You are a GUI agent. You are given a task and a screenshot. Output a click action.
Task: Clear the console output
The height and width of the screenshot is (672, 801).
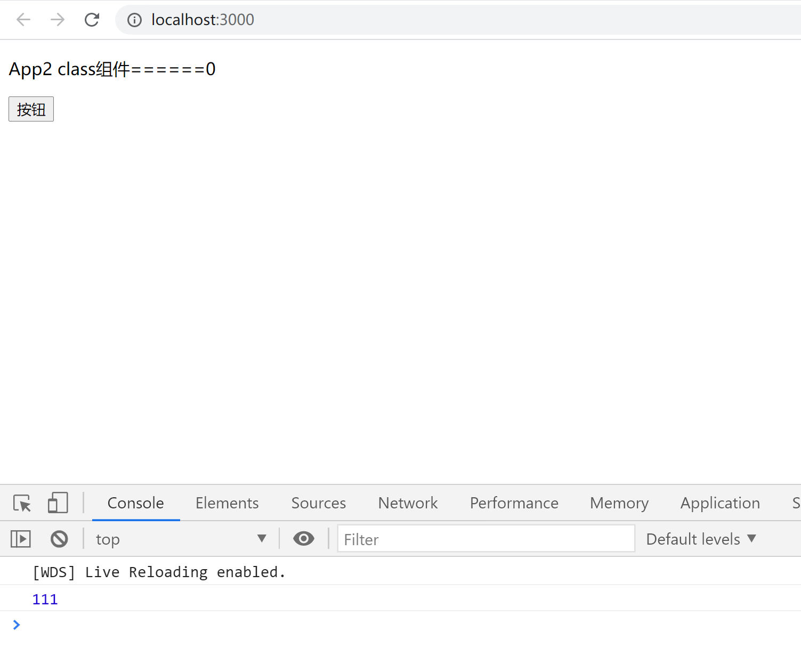[x=59, y=539]
